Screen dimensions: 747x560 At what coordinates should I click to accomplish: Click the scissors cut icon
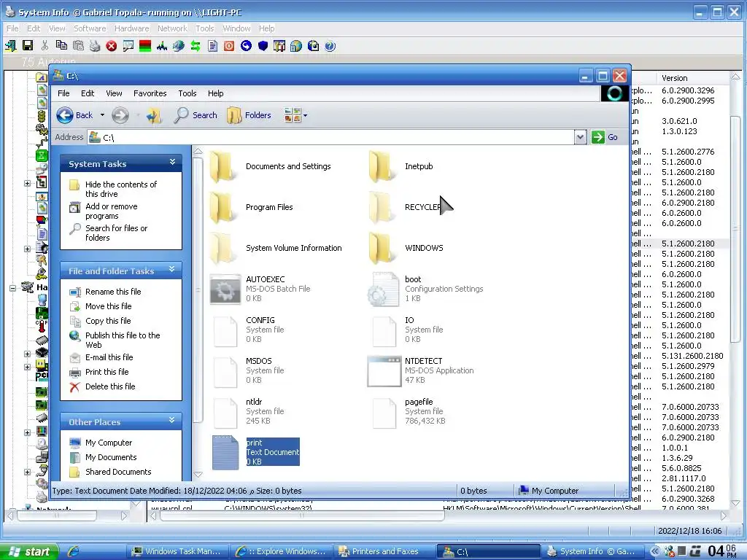pyautogui.click(x=44, y=46)
